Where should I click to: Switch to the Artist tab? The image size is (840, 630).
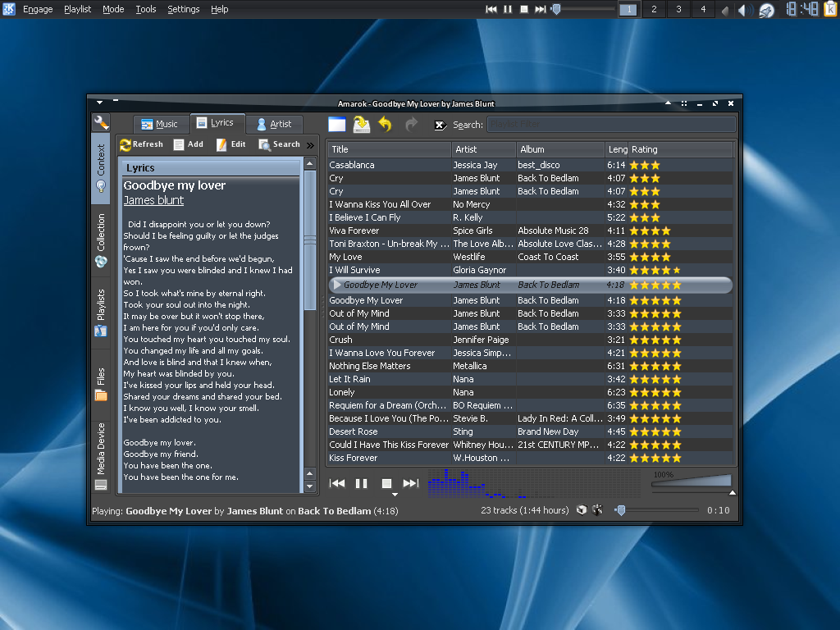(x=274, y=125)
